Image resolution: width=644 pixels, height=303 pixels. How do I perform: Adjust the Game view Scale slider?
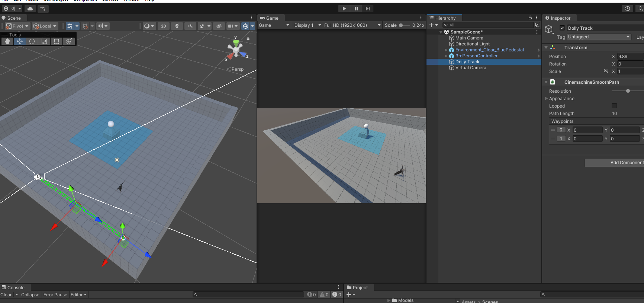pos(404,25)
